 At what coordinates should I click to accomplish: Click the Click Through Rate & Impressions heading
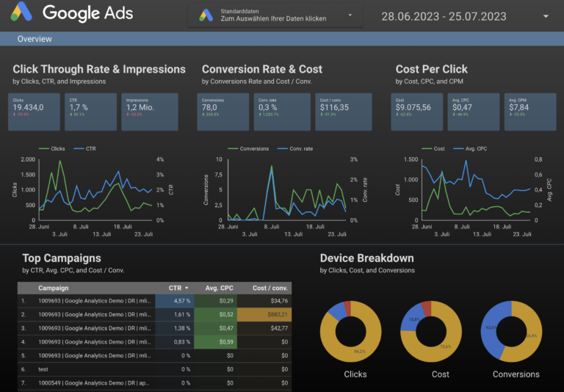point(99,69)
